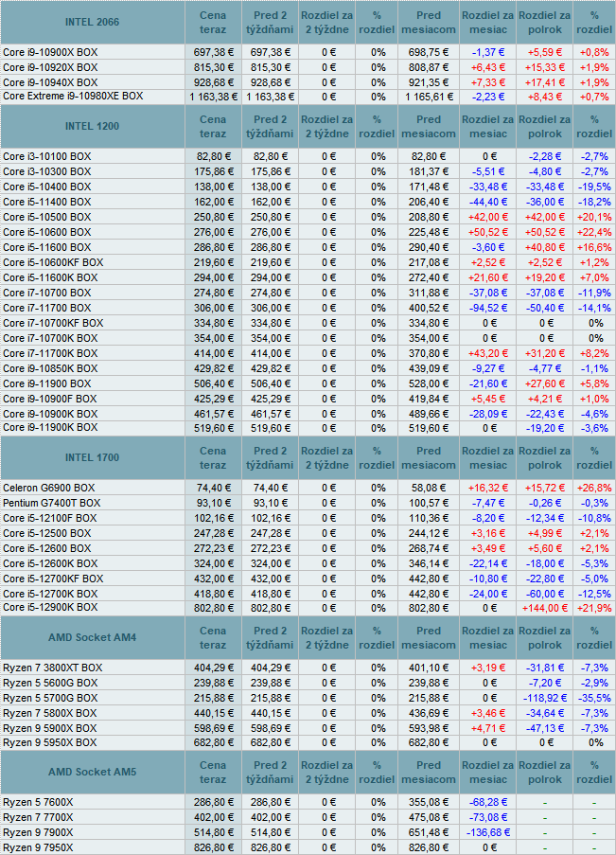Click the Core i7-10700 BOX row name

pos(47,294)
